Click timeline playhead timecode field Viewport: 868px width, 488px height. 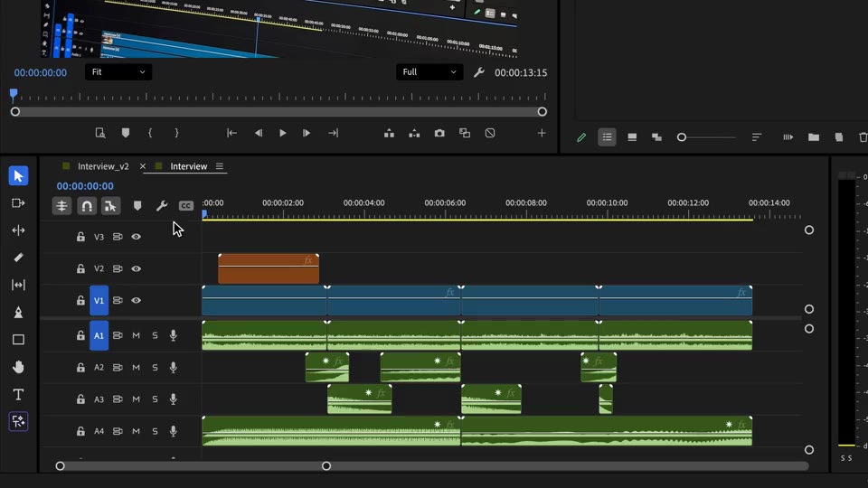point(85,186)
